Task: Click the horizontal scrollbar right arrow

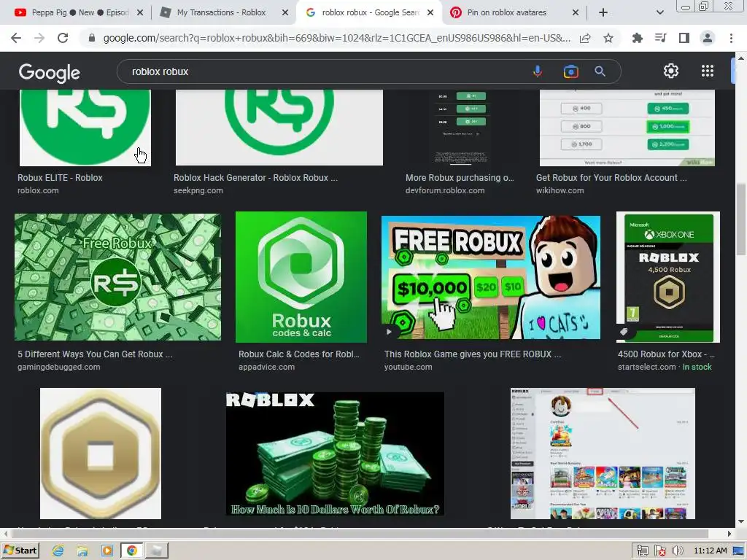Action: coord(729,534)
